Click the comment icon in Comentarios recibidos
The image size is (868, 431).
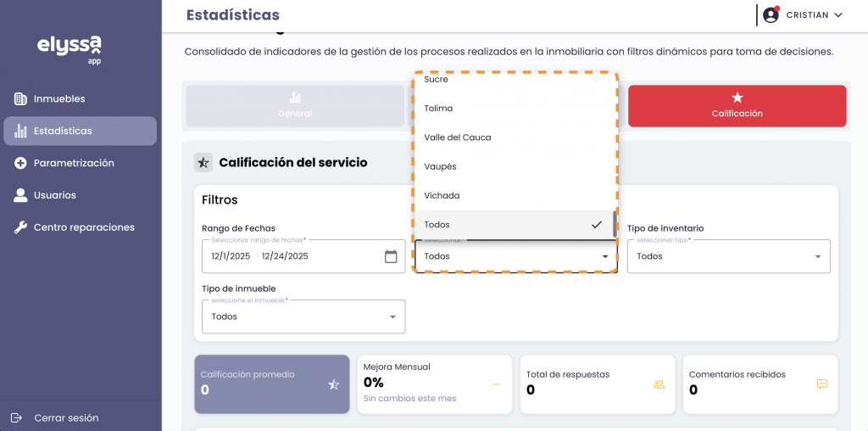(x=821, y=384)
